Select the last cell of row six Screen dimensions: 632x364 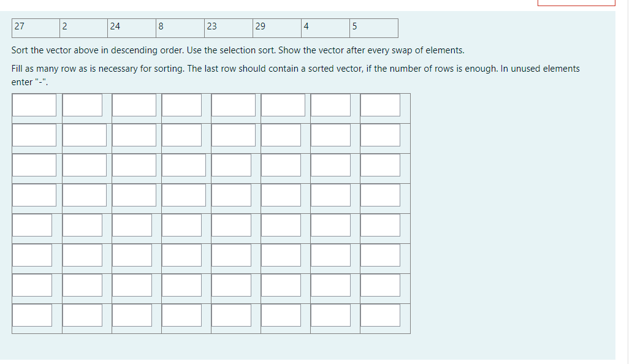[380, 256]
